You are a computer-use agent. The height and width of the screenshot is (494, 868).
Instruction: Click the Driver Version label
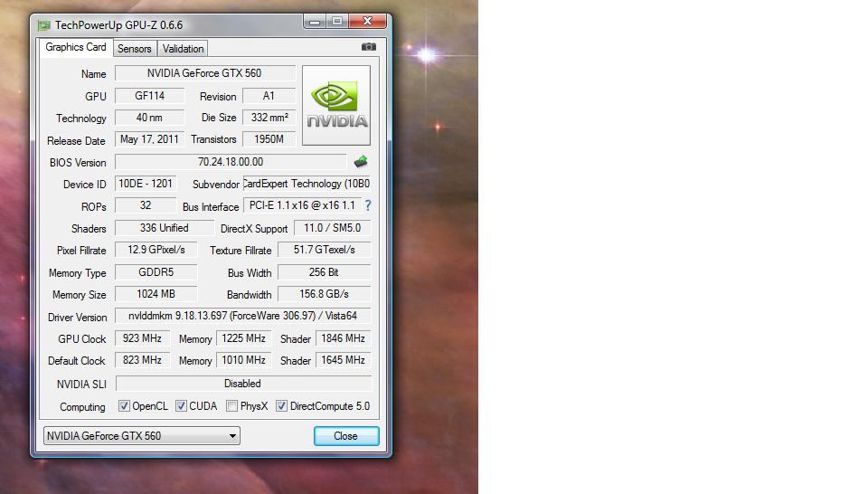click(x=78, y=318)
